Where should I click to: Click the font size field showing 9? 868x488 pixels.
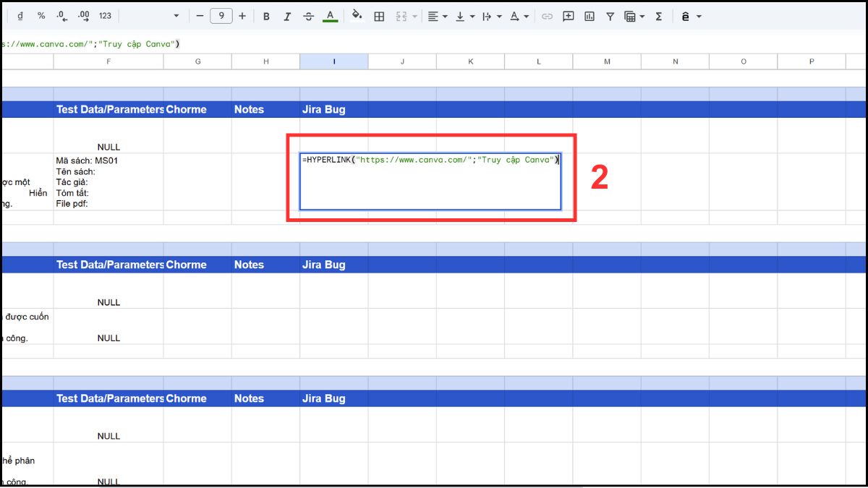(221, 15)
